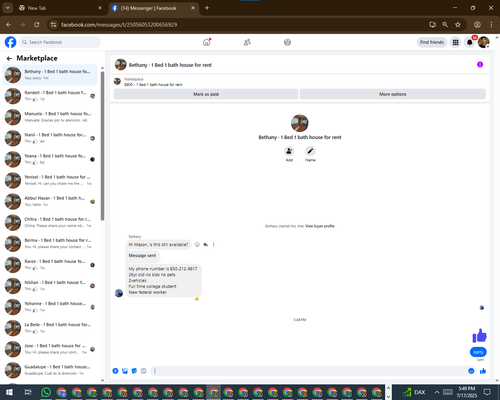Open the Home feed icon

[207, 42]
